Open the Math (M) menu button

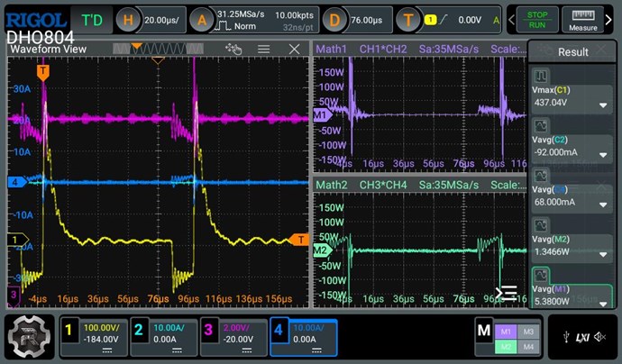coord(484,331)
